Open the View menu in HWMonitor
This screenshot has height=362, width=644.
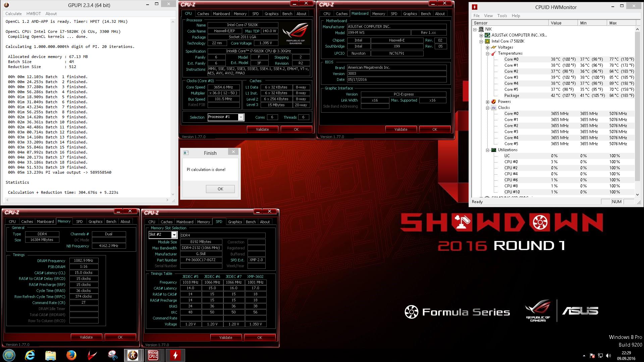[488, 16]
